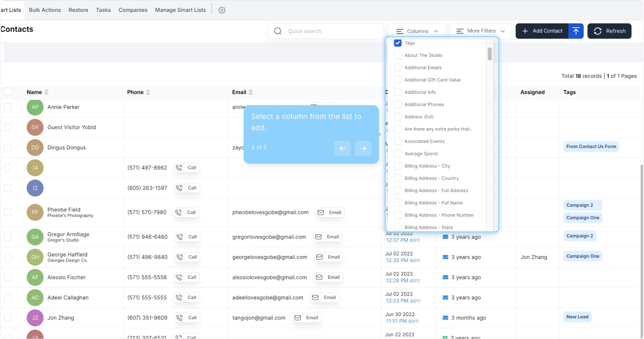The width and height of the screenshot is (644, 339).
Task: Expand the More Filters dropdown
Action: tap(480, 31)
